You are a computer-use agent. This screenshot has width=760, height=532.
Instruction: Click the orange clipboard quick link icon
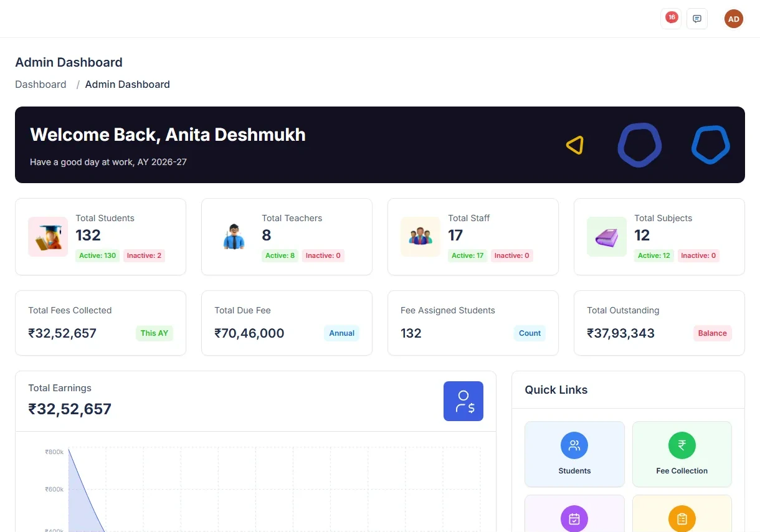(682, 518)
